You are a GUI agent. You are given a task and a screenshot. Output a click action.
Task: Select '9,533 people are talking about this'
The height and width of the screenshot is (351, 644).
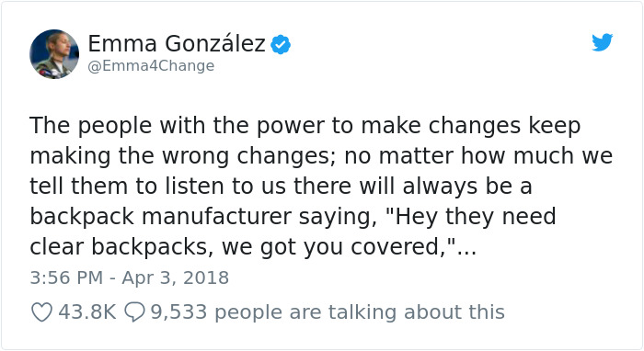point(328,312)
